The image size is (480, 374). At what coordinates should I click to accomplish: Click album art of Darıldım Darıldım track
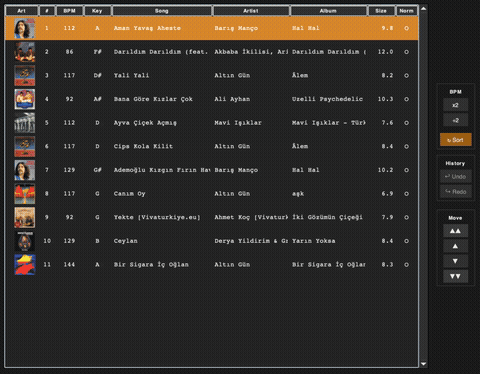[25, 52]
